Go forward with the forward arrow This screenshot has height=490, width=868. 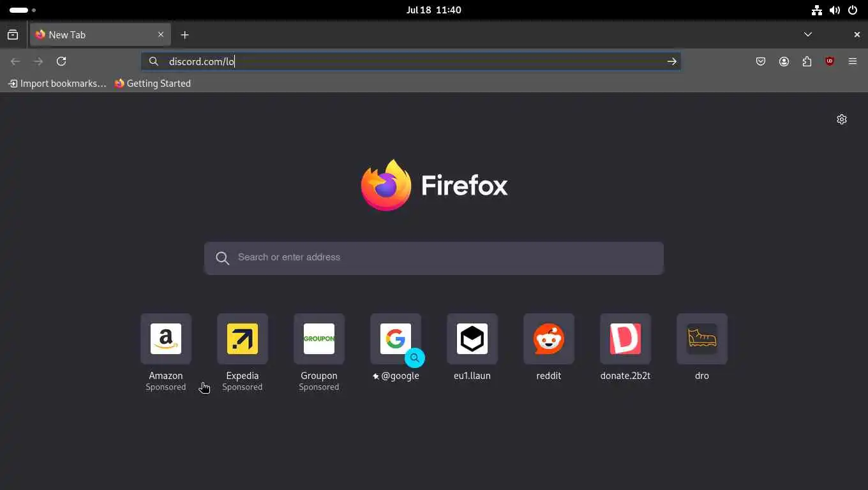pyautogui.click(x=38, y=61)
